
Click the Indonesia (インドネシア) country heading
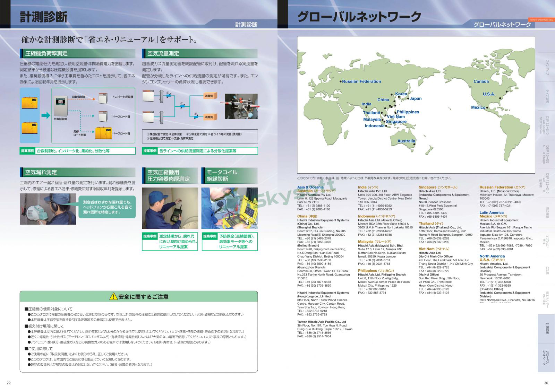pyautogui.click(x=377, y=216)
